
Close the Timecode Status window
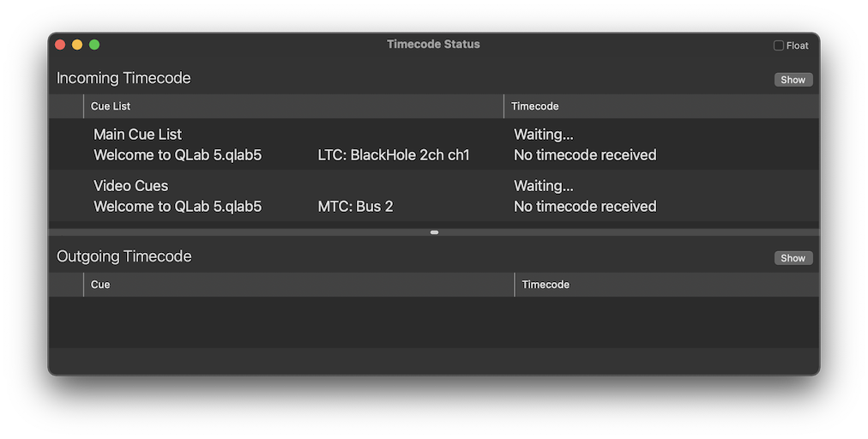coord(60,45)
